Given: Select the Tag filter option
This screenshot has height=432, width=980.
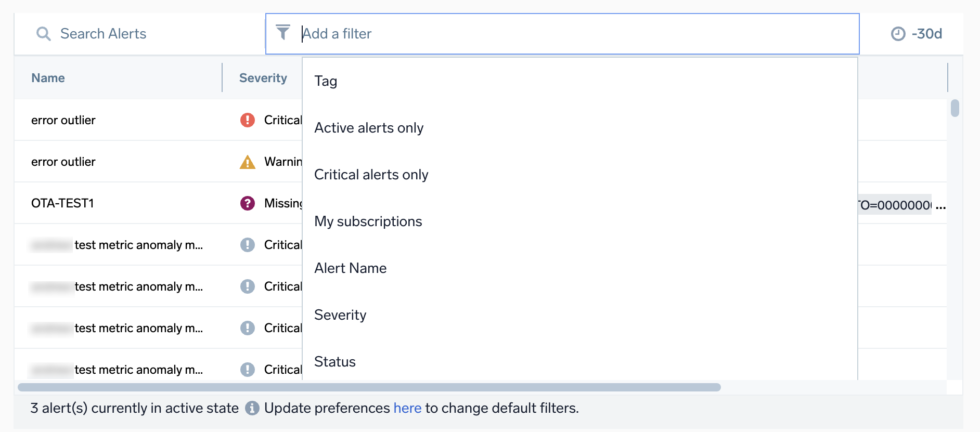Looking at the screenshot, I should coord(579,81).
